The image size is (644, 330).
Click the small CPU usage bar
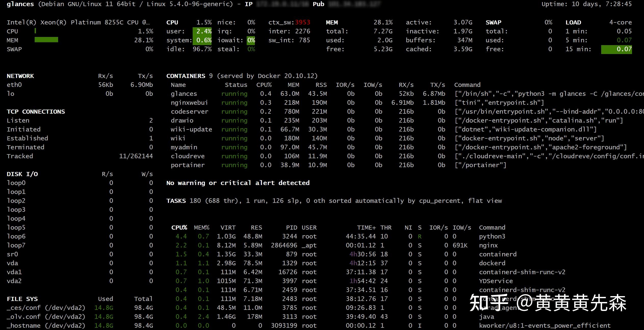(35, 31)
